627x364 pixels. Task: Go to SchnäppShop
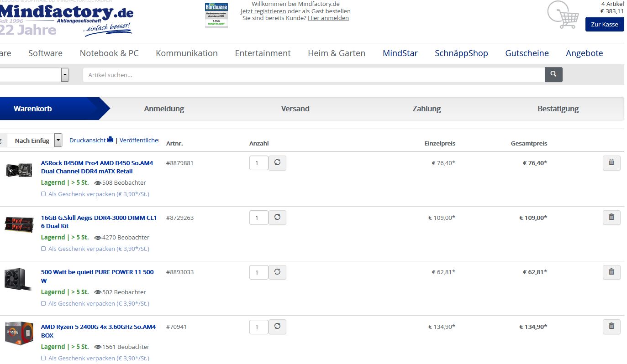tap(461, 53)
